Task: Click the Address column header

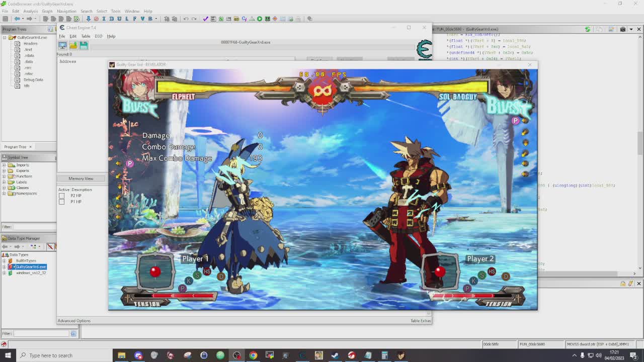Action: (x=67, y=61)
